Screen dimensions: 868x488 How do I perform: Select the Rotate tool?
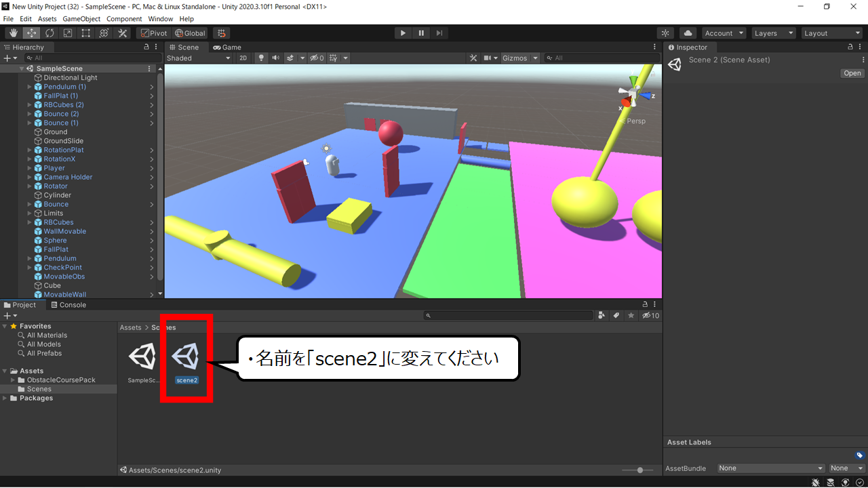point(50,33)
